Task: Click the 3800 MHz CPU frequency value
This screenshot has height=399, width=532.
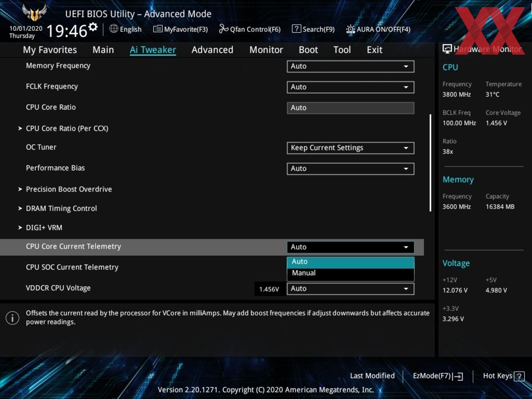Action: pyautogui.click(x=457, y=95)
